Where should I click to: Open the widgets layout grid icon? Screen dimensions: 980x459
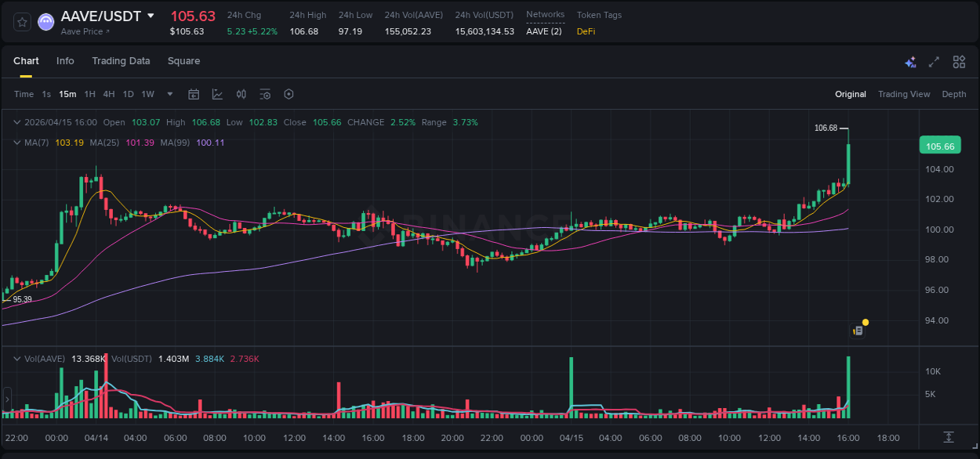[959, 61]
